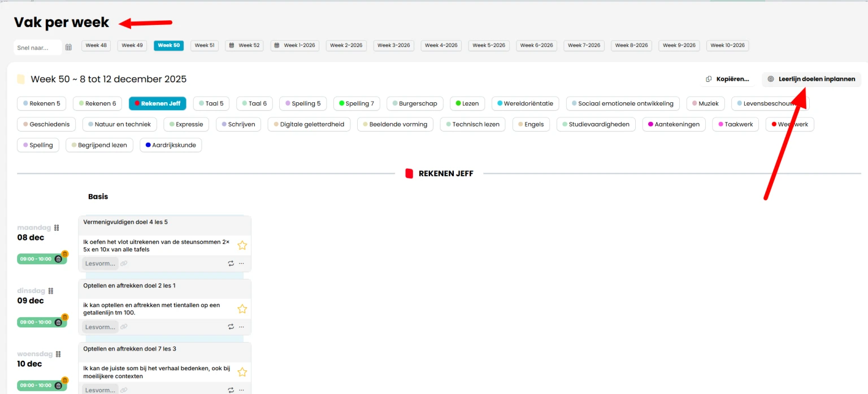The height and width of the screenshot is (394, 868).
Task: Click repeat icon on Monday's Vermenigvuldigen lesson
Action: pyautogui.click(x=231, y=264)
